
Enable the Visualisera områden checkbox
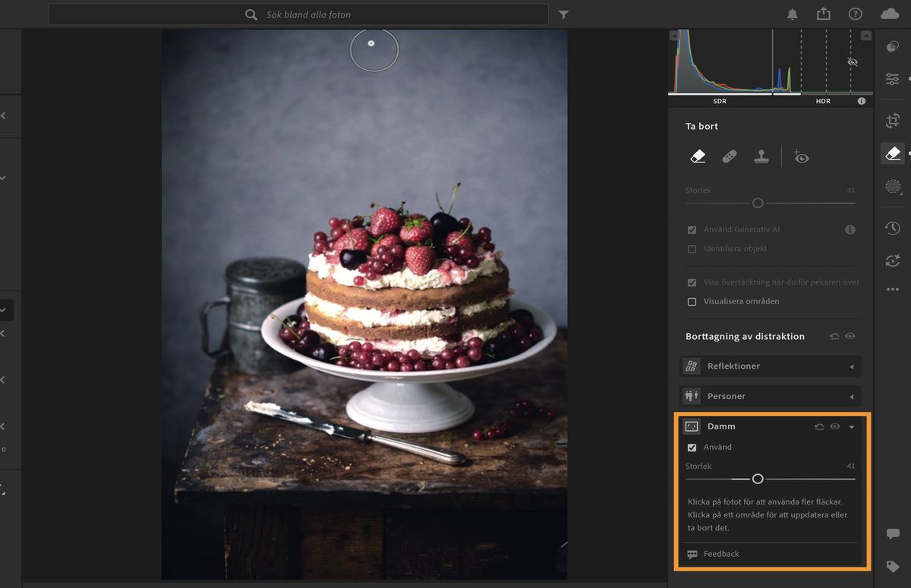(x=692, y=301)
